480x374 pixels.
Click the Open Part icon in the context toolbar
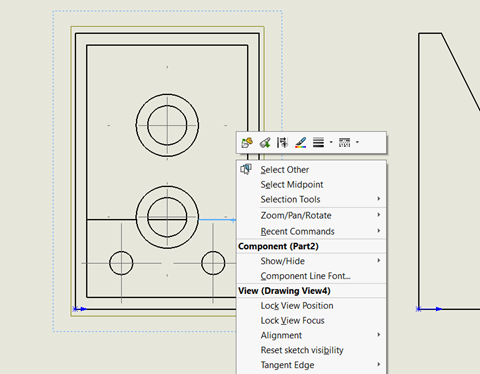point(247,143)
